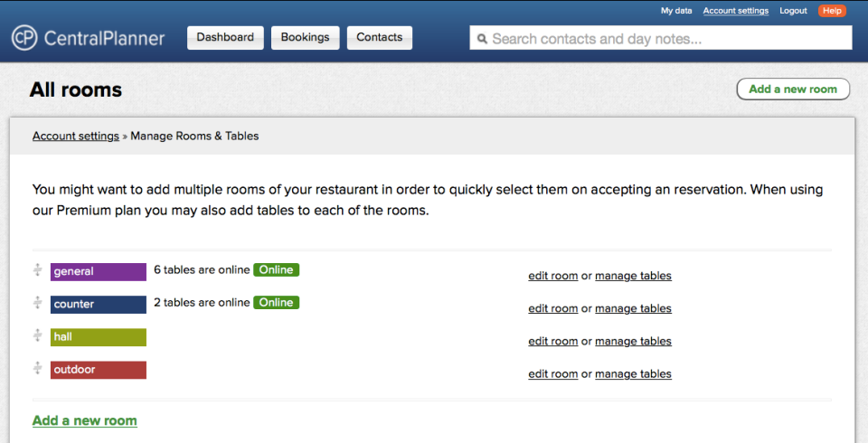Grab the drag handle beside general room
Screen dimensions: 868x443
click(x=38, y=270)
